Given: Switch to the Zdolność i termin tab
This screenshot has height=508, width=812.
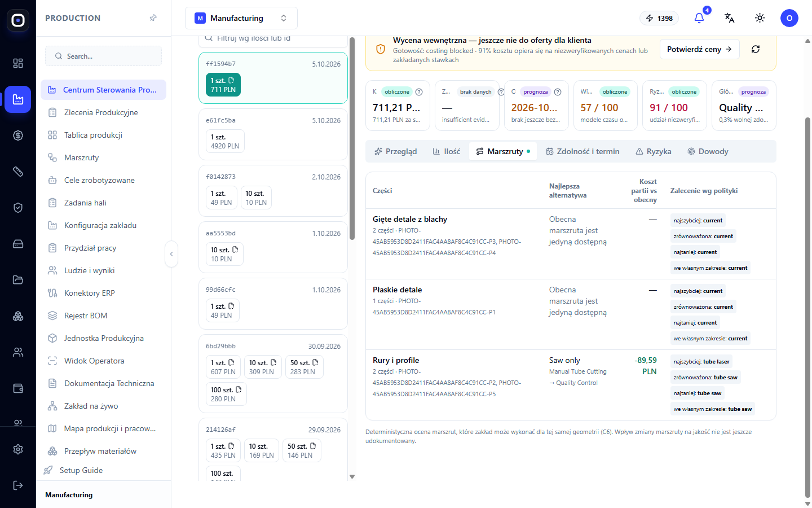Looking at the screenshot, I should click(x=583, y=151).
